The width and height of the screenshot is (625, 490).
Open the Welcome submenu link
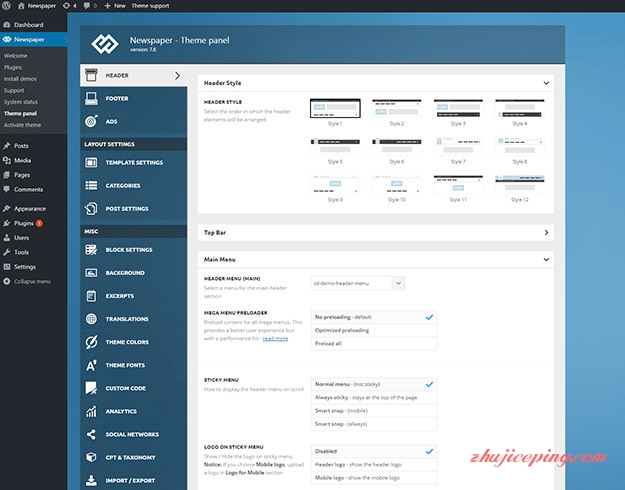click(16, 56)
